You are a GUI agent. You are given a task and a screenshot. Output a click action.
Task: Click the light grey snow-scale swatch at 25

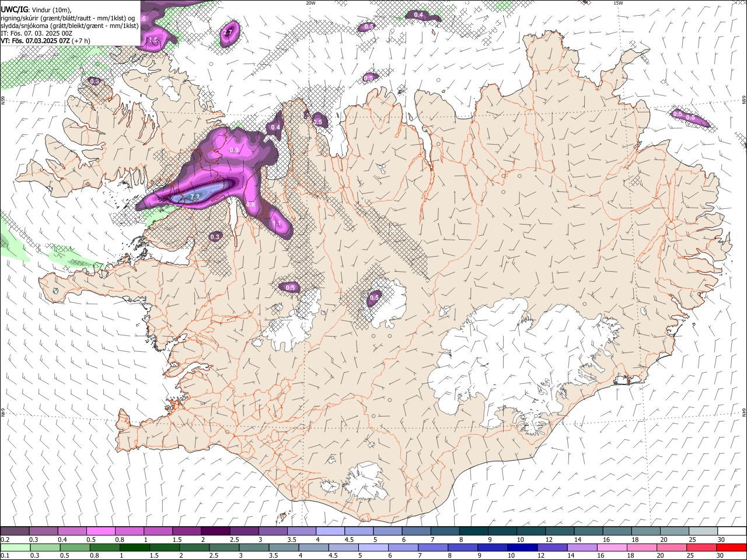pyautogui.click(x=703, y=531)
